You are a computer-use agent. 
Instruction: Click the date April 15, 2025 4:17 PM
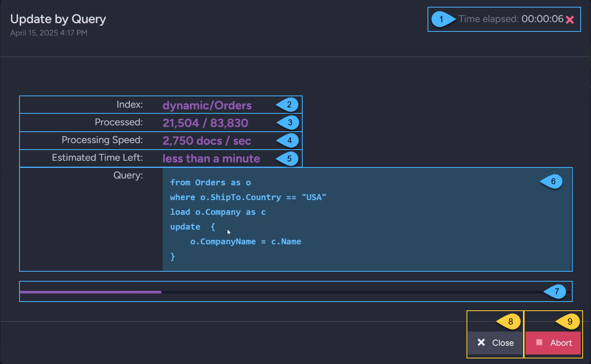pyautogui.click(x=49, y=33)
